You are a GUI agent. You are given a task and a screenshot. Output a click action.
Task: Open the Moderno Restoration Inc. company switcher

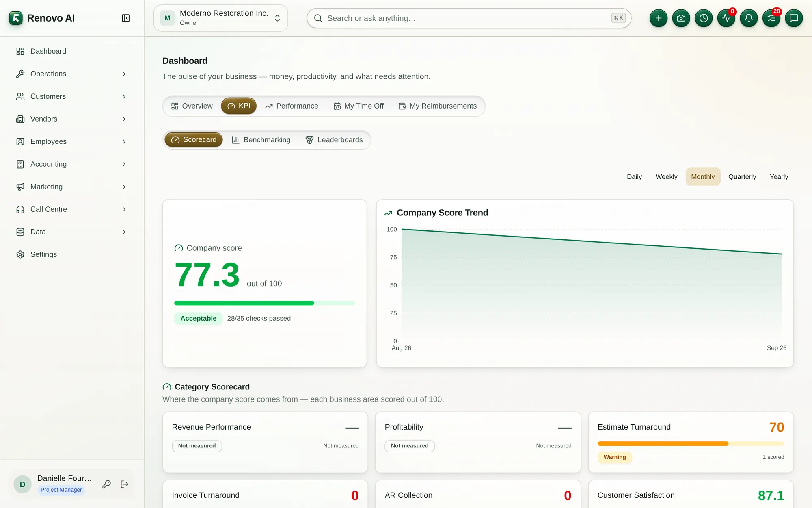pyautogui.click(x=221, y=18)
